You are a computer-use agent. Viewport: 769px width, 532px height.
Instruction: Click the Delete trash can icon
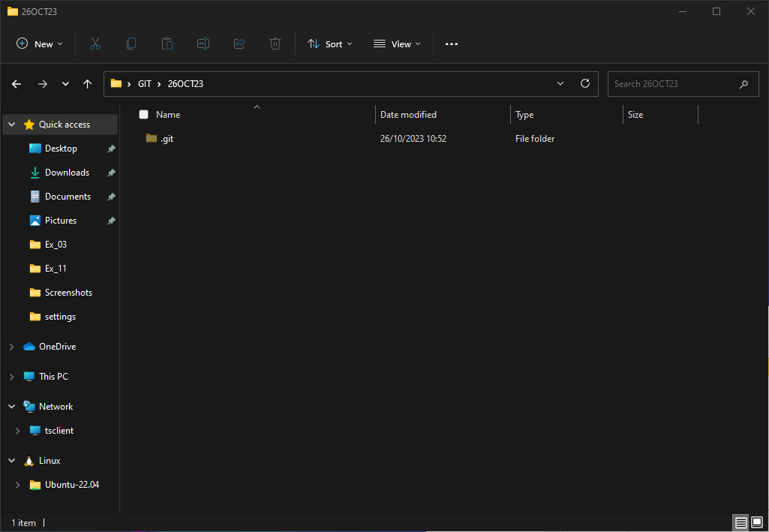(275, 44)
